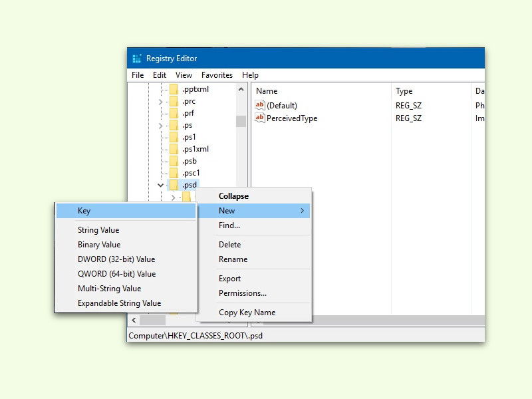Viewport: 532px width, 399px height.
Task: Click the .psd folder icon
Action: 174,185
